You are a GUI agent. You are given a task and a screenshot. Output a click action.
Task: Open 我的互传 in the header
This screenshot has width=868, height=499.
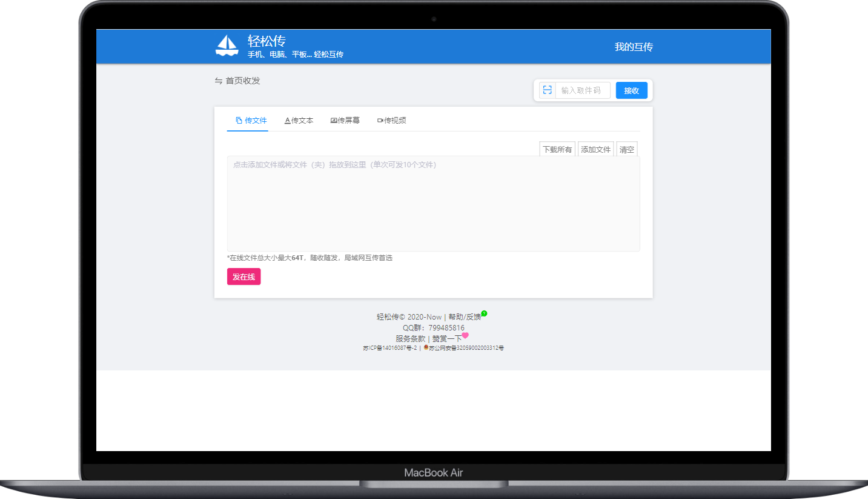(x=634, y=47)
